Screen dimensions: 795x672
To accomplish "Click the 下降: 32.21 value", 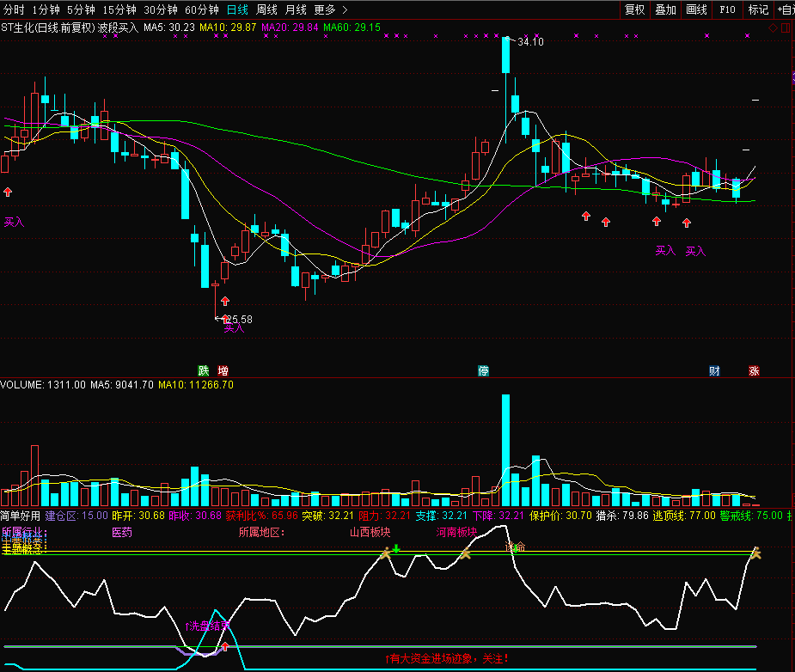I will tap(498, 516).
